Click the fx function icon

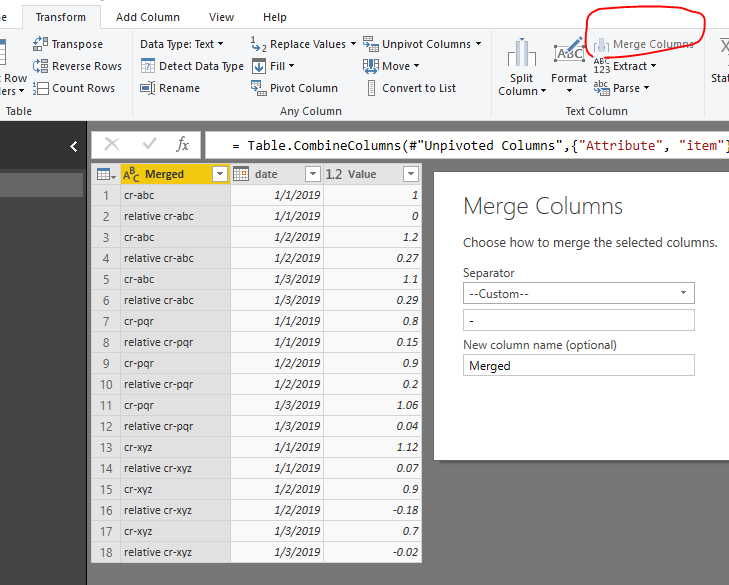[183, 145]
